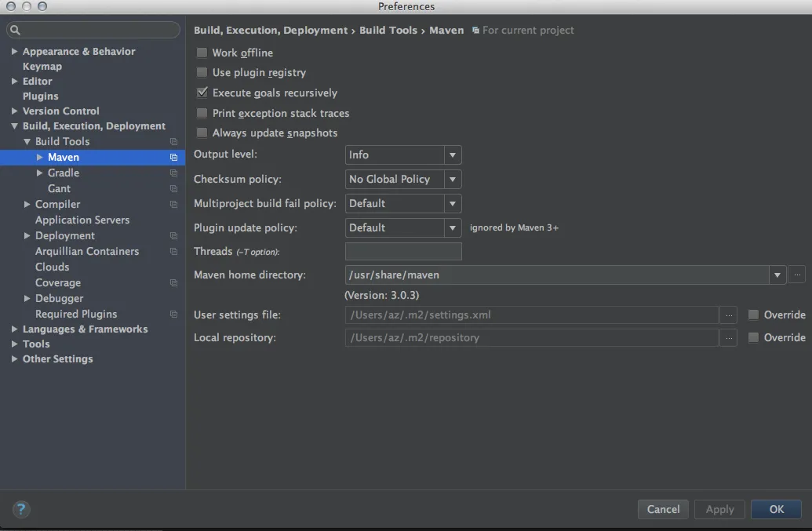Click the project-level icon next to Compiler
812x531 pixels.
pyautogui.click(x=173, y=205)
